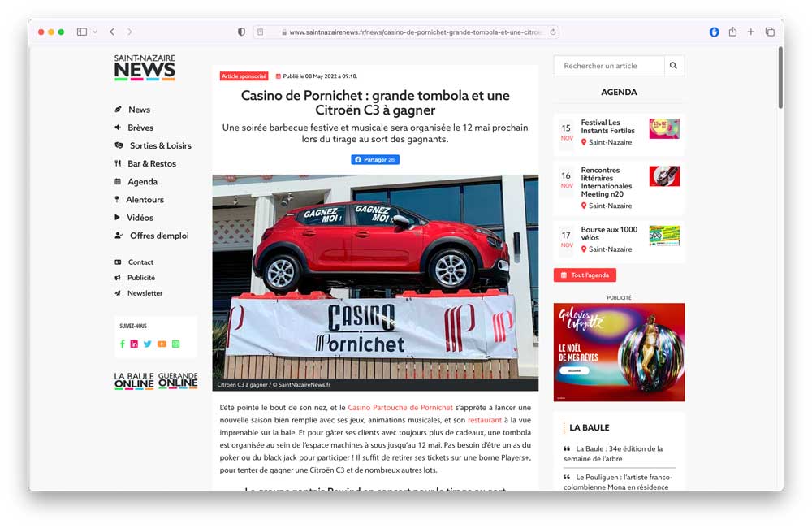Expand the chevron next to the sidebar icon

(x=95, y=31)
